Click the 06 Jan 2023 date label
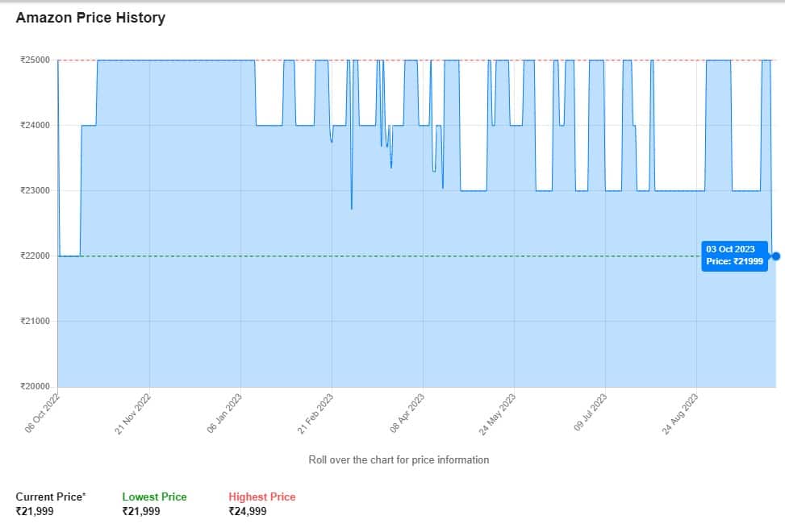This screenshot has width=785, height=532. tap(225, 414)
